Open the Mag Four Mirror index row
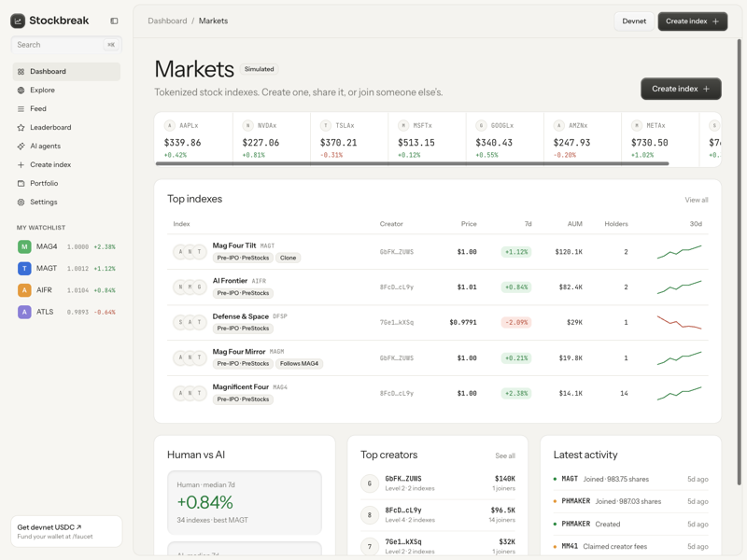 (437, 357)
